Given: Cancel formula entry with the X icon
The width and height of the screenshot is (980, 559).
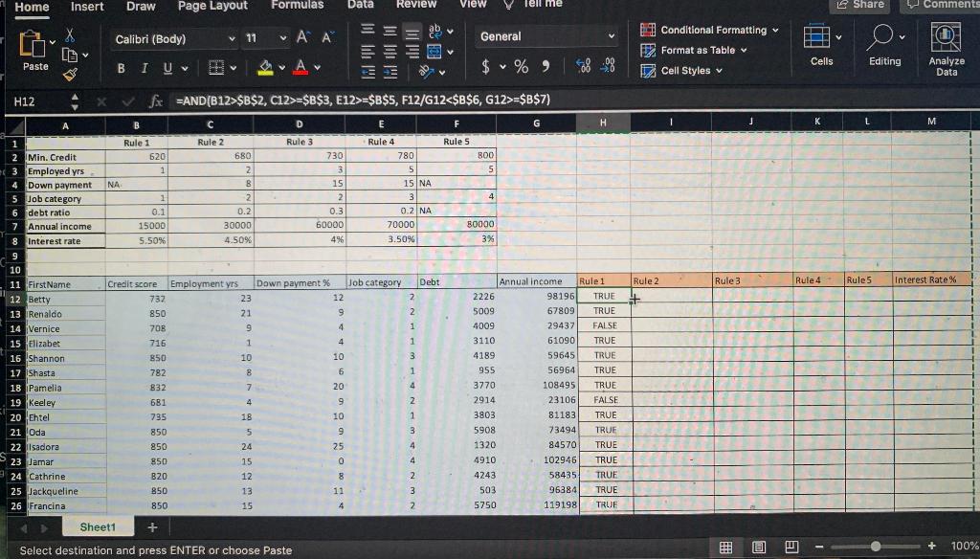Looking at the screenshot, I should point(101,101).
